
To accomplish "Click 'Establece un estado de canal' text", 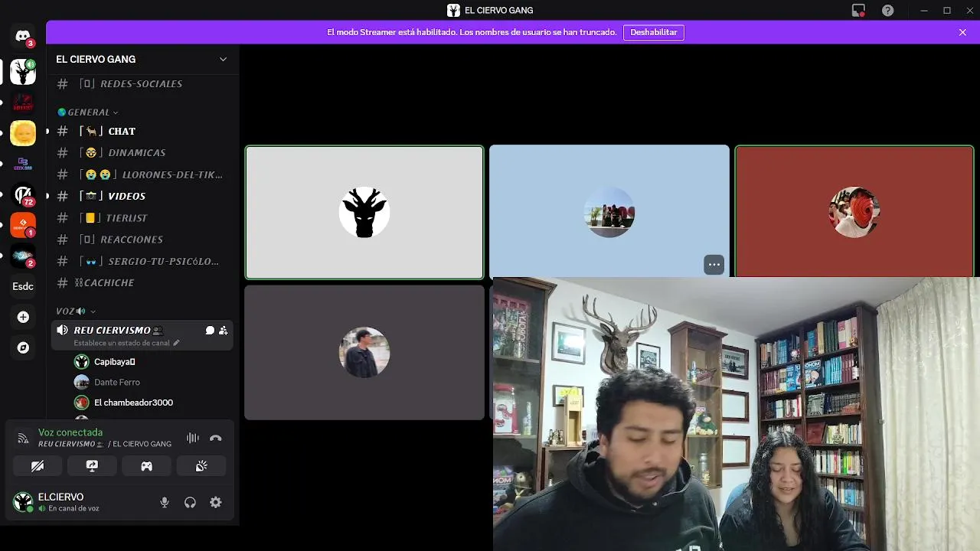I will coord(122,343).
